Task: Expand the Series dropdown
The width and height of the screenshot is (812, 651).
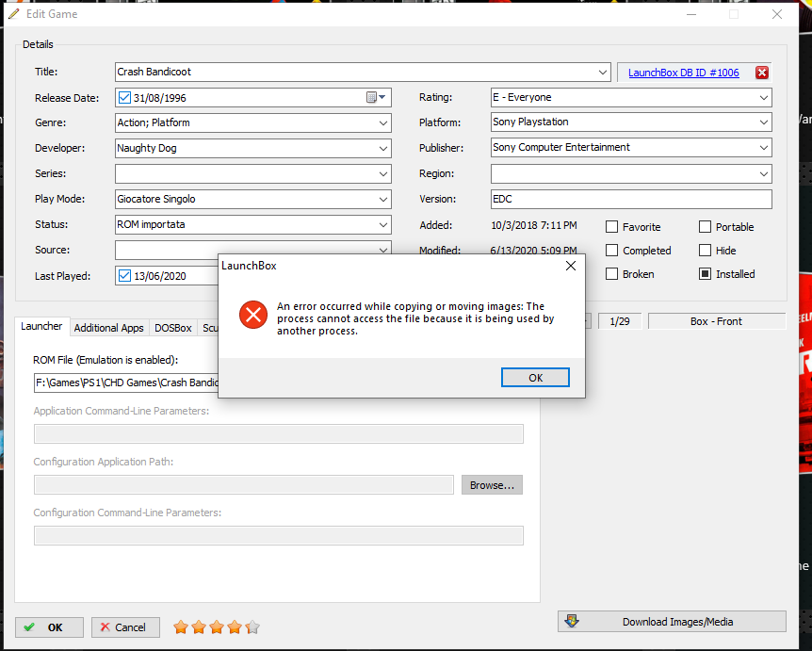Action: point(383,174)
